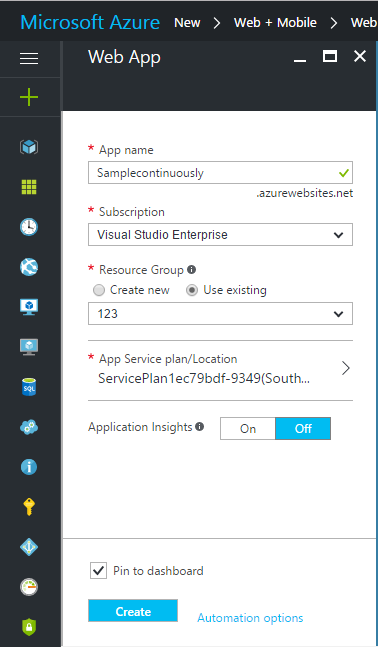The height and width of the screenshot is (647, 378).
Task: Click the Create button
Action: pos(133,611)
